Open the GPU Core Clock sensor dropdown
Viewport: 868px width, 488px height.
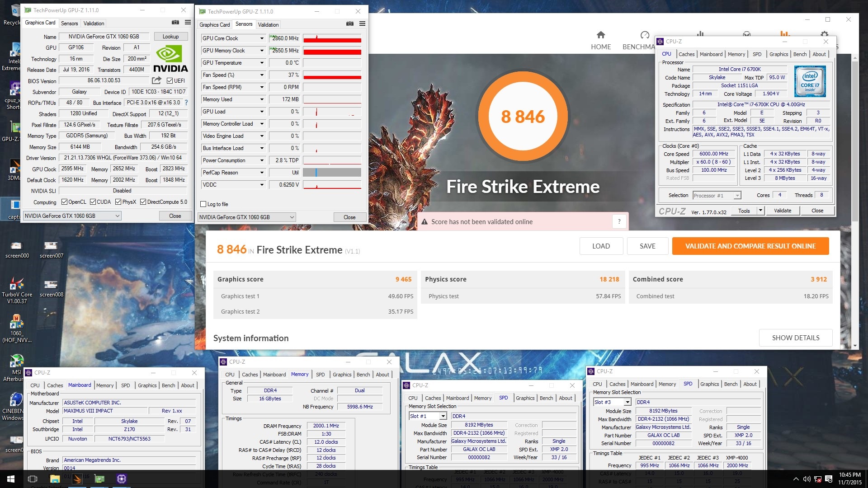point(261,38)
